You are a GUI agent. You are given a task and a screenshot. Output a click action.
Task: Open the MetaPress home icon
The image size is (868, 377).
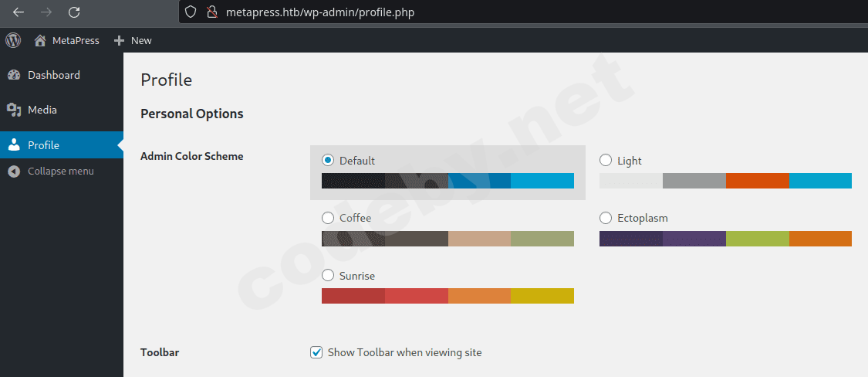(40, 40)
